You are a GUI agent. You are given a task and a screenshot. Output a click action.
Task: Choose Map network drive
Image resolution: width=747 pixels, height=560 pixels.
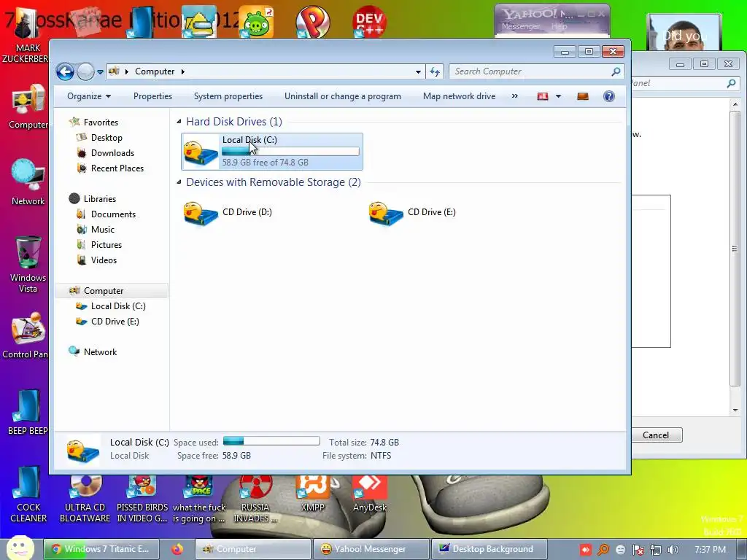[x=460, y=96]
